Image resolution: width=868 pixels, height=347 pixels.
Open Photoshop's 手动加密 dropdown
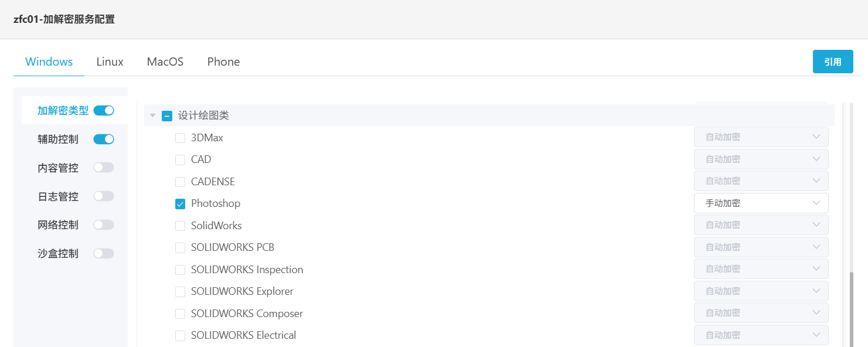point(761,203)
